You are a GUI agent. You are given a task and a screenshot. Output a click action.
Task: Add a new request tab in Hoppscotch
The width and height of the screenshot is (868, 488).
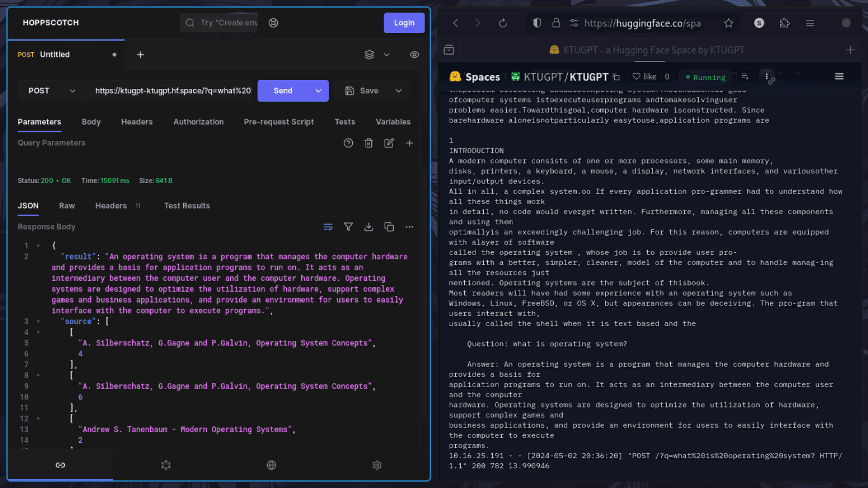point(141,55)
